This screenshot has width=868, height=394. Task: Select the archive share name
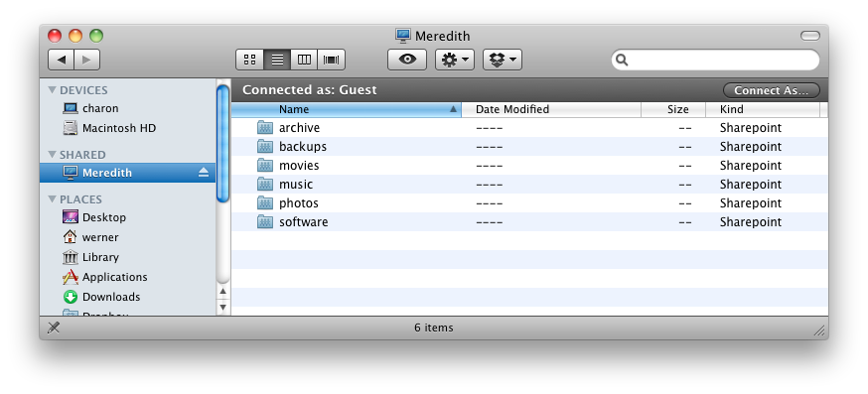[300, 128]
